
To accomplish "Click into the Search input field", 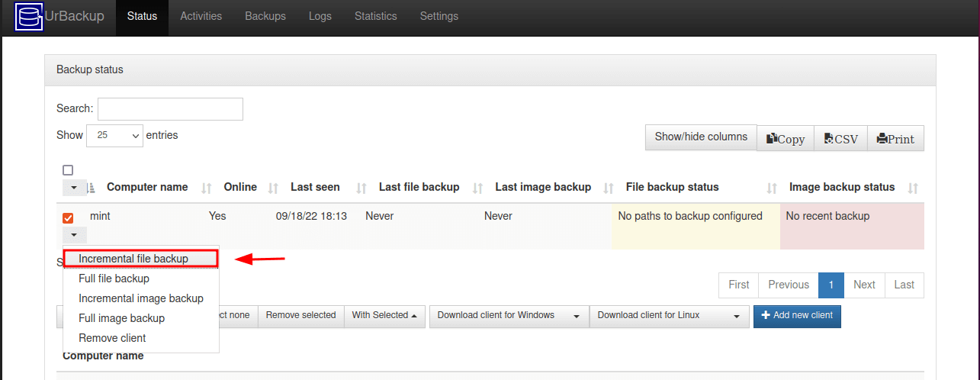I will [x=170, y=109].
